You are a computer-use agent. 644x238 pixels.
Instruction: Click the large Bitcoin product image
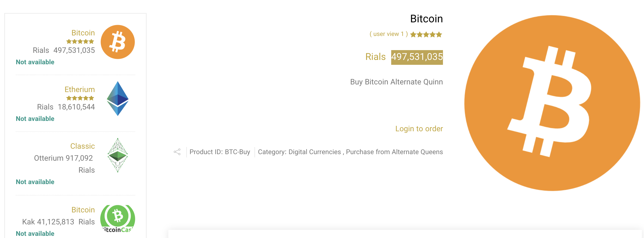552,103
